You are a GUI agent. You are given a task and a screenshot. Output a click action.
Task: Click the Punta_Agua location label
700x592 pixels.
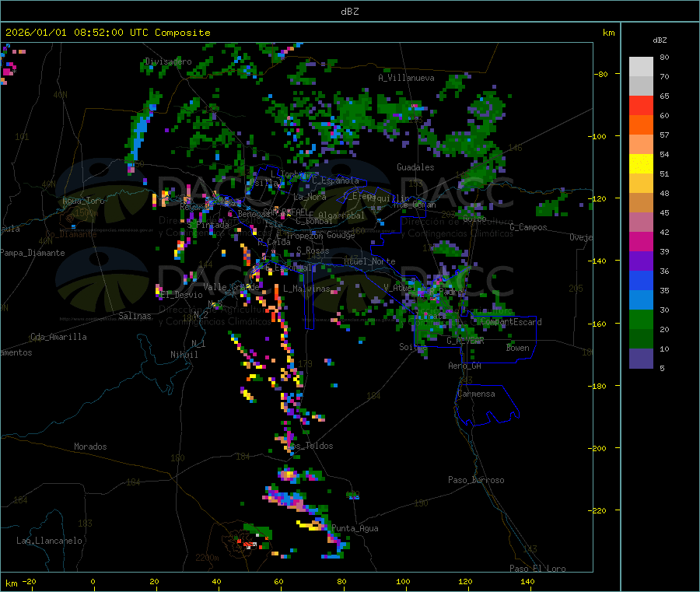pos(355,528)
